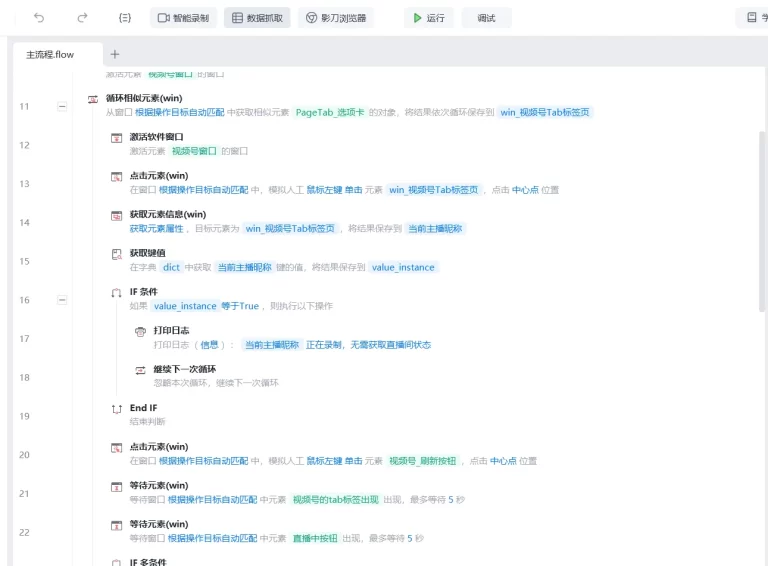This screenshot has height=566, width=768.
Task: Open the 数据抓取 data capture tool
Action: (x=257, y=18)
